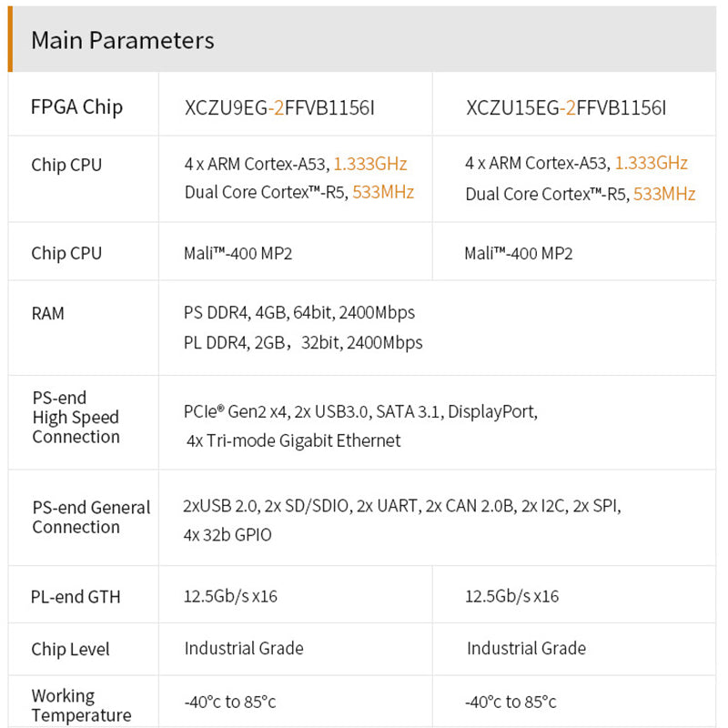Select XCZU9EG-2FFVB1156I chip name
The height and width of the screenshot is (728, 728).
[279, 108]
